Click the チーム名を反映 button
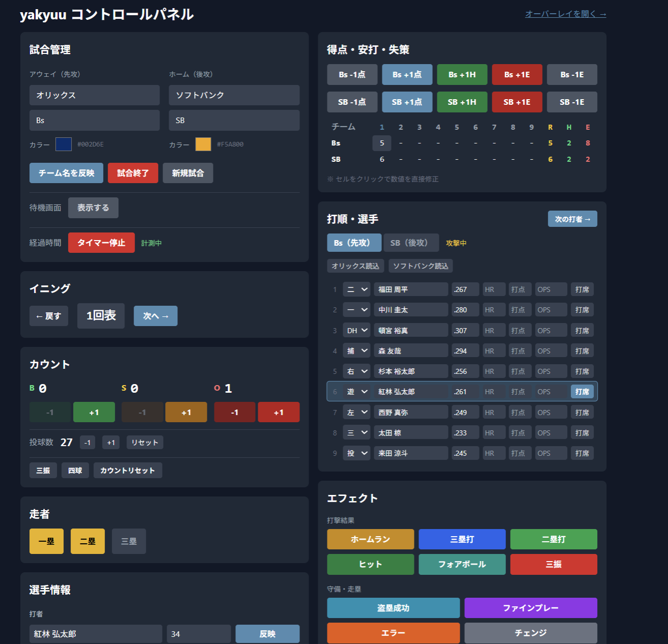 coord(66,173)
